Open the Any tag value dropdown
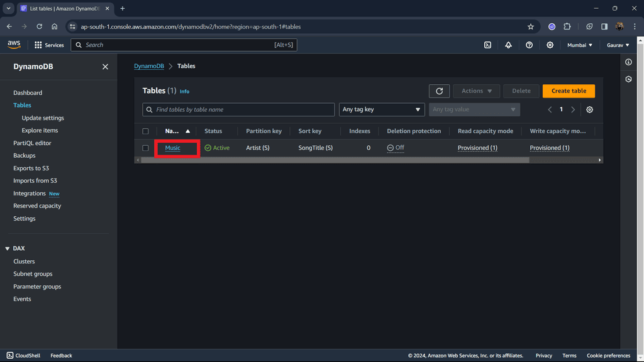 click(474, 109)
